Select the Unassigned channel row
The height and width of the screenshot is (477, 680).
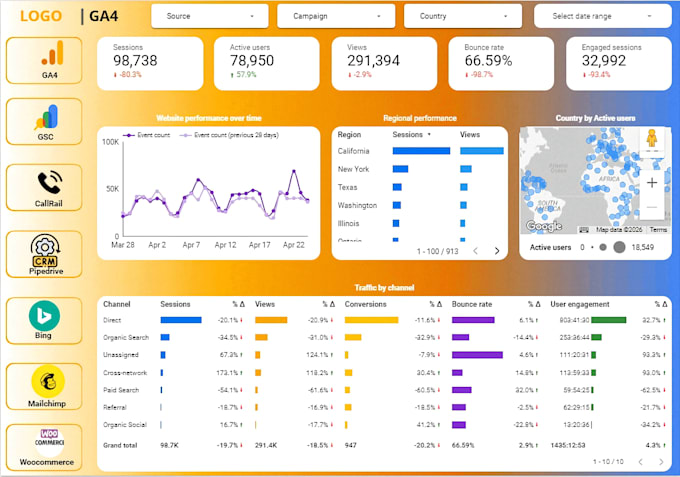pyautogui.click(x=385, y=355)
